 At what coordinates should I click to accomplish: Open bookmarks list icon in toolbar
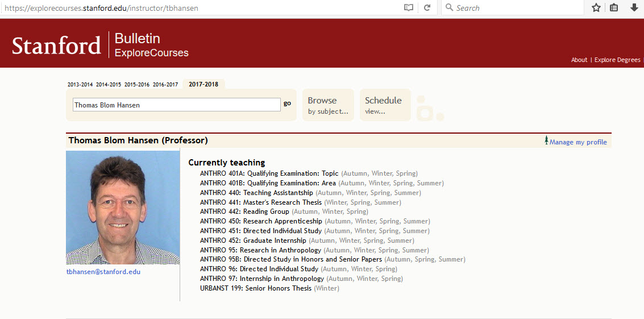point(614,8)
